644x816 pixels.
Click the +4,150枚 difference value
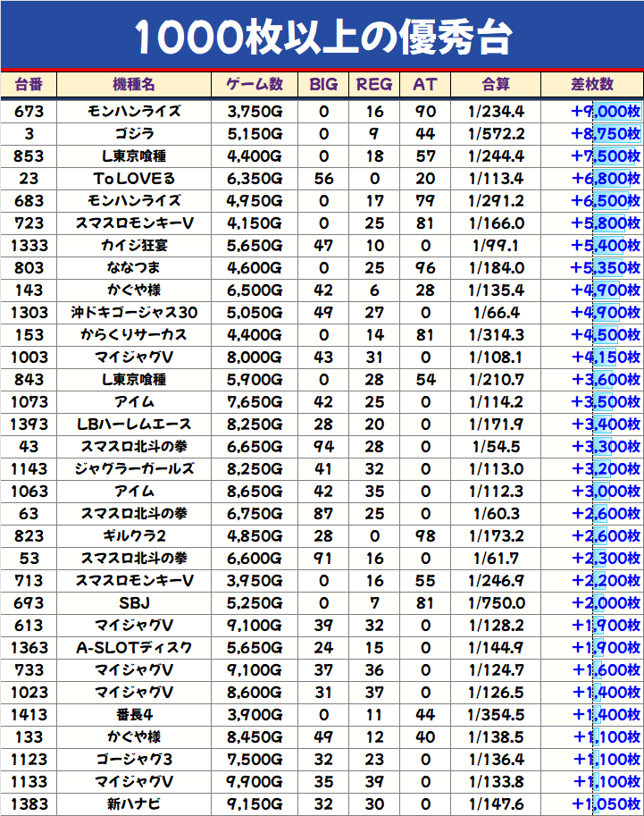click(606, 358)
